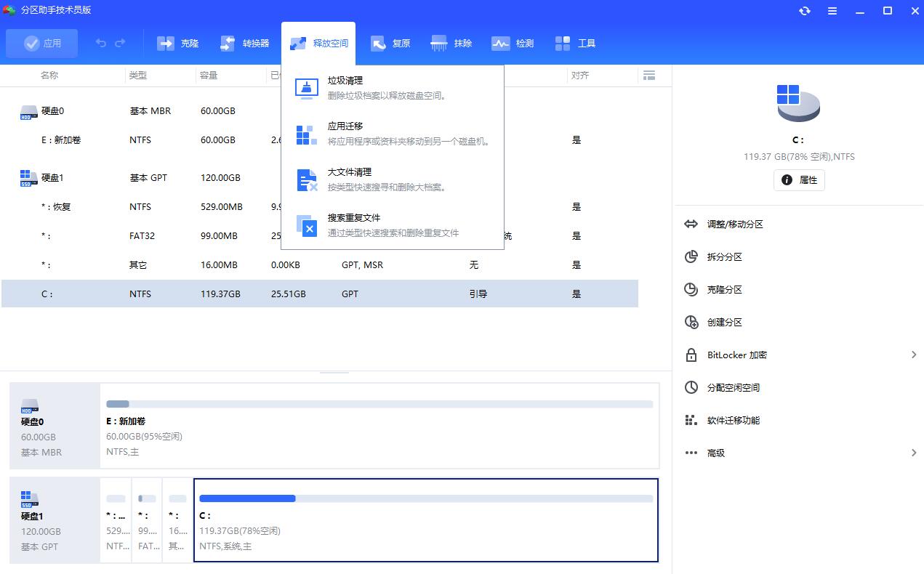Image resolution: width=924 pixels, height=574 pixels.
Task: Click the clone partition icon
Action: click(x=691, y=290)
